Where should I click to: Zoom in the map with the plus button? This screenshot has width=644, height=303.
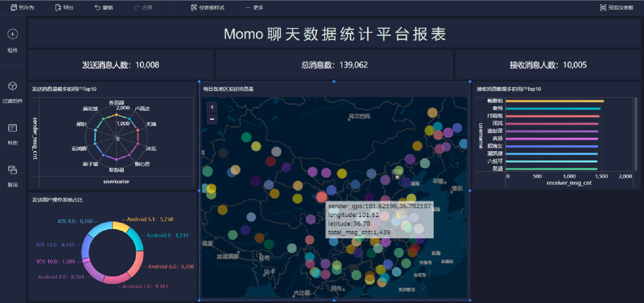[x=212, y=107]
